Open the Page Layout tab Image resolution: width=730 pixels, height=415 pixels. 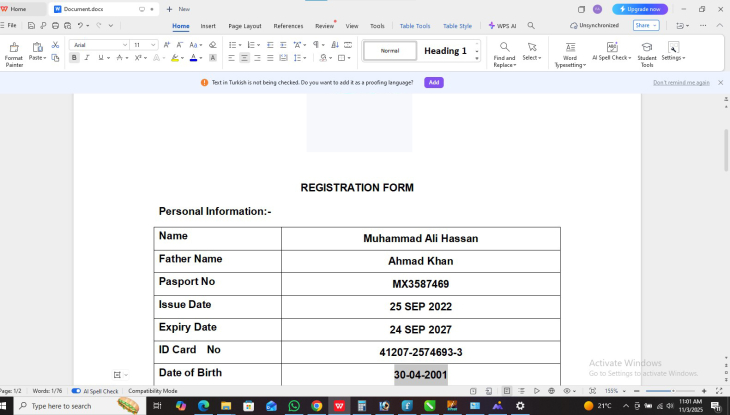(x=245, y=26)
